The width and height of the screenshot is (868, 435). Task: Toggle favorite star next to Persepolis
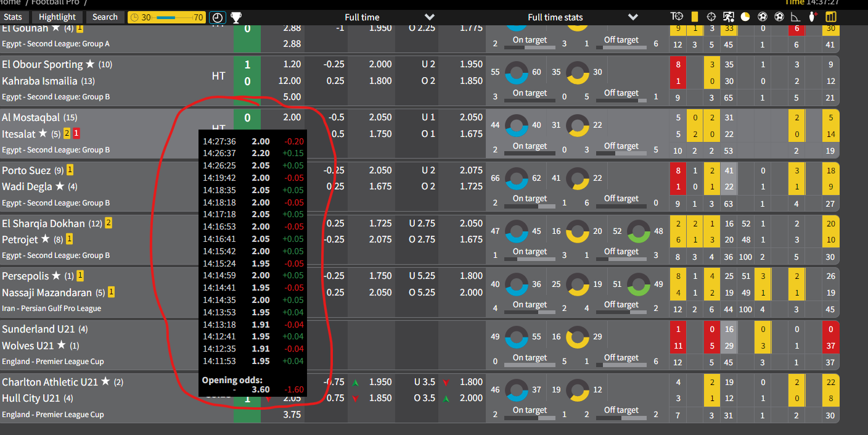[x=56, y=276]
